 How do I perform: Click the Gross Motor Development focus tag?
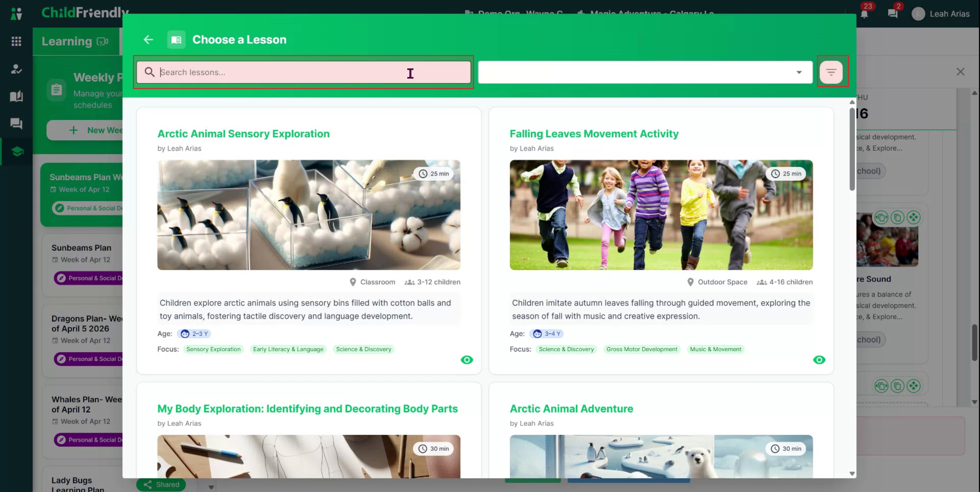[641, 349]
